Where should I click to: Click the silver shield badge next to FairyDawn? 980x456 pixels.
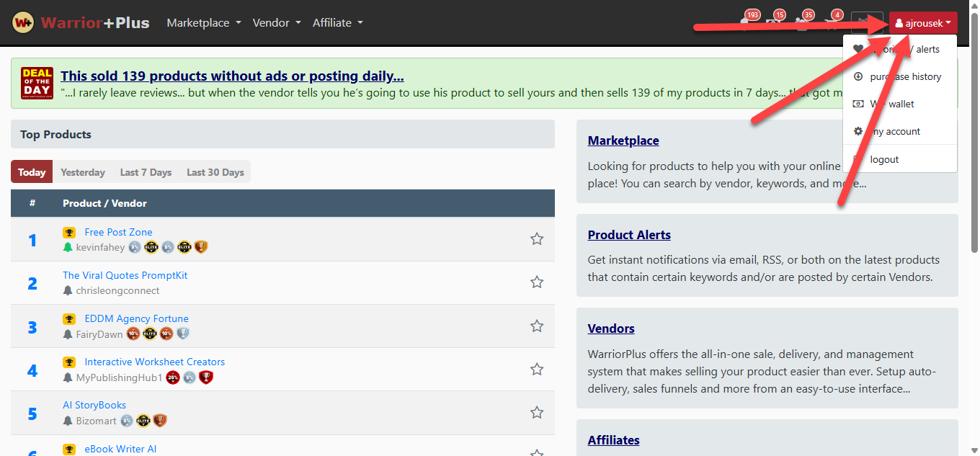click(x=183, y=334)
